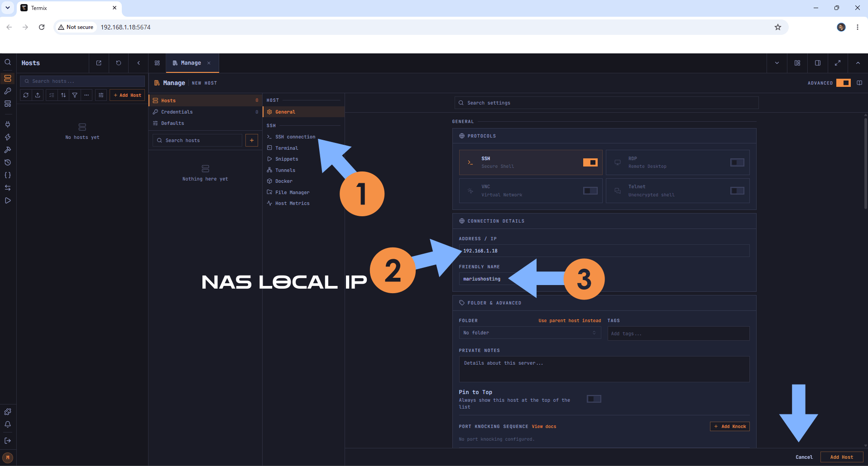
Task: Refresh the hosts list using the refresh icon
Action: coord(26,95)
